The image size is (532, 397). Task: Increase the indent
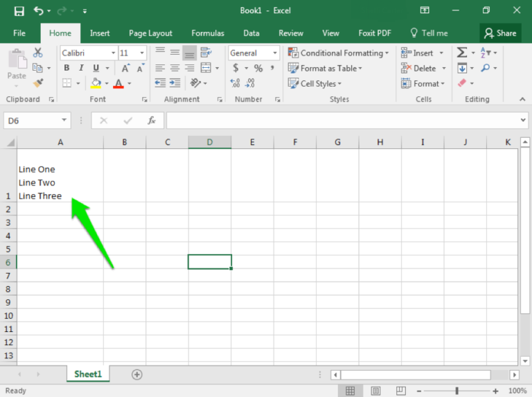pyautogui.click(x=175, y=82)
